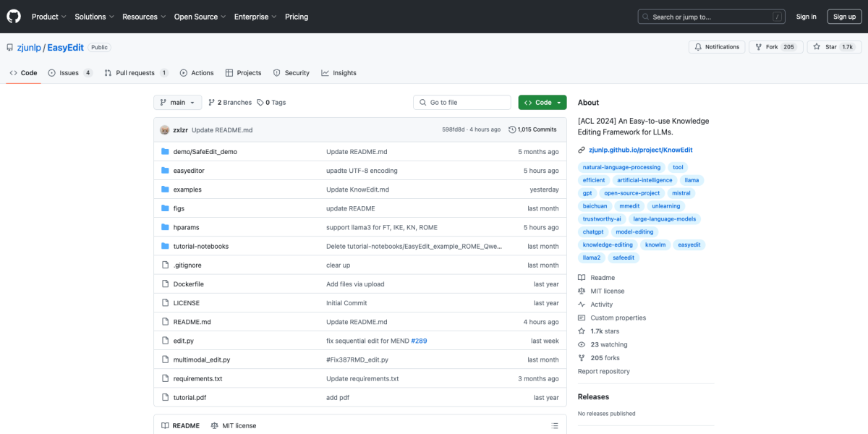Click the GitHub logo icon
This screenshot has height=434, width=868.
pyautogui.click(x=14, y=16)
